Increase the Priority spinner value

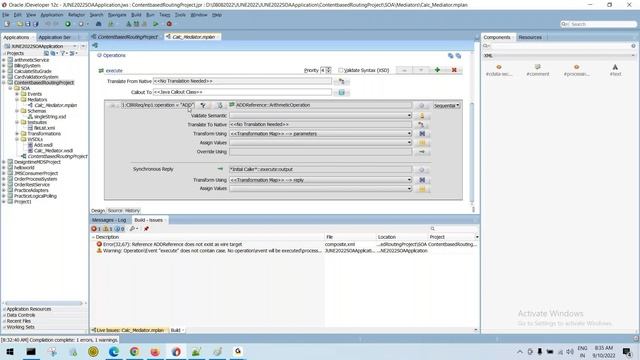(x=329, y=69)
